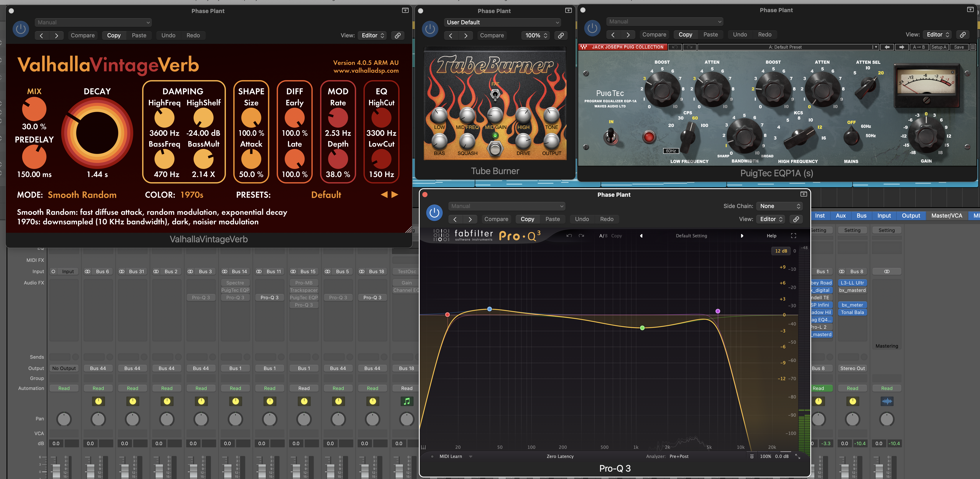Go to previous FabFilter preset in Pro-Q 3
Image resolution: width=980 pixels, height=479 pixels.
pyautogui.click(x=641, y=236)
